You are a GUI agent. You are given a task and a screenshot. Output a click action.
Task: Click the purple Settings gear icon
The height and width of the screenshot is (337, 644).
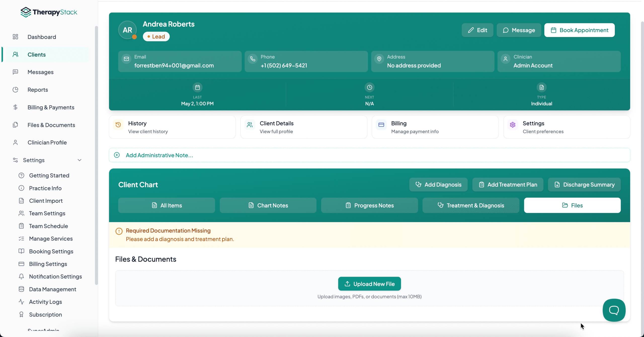[513, 124]
